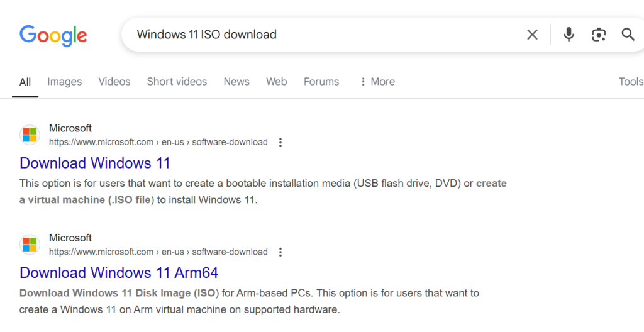This screenshot has width=644, height=332.
Task: Select the Web results tab
Action: click(276, 82)
